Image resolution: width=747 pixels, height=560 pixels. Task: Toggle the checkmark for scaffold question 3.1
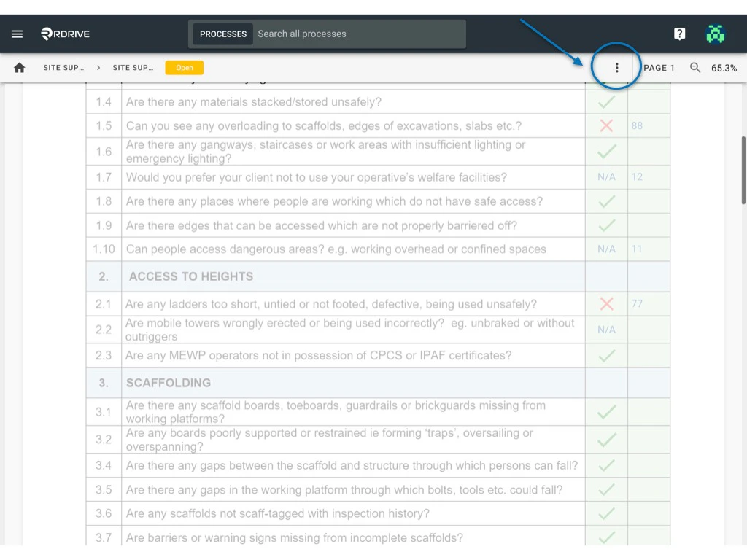point(605,411)
